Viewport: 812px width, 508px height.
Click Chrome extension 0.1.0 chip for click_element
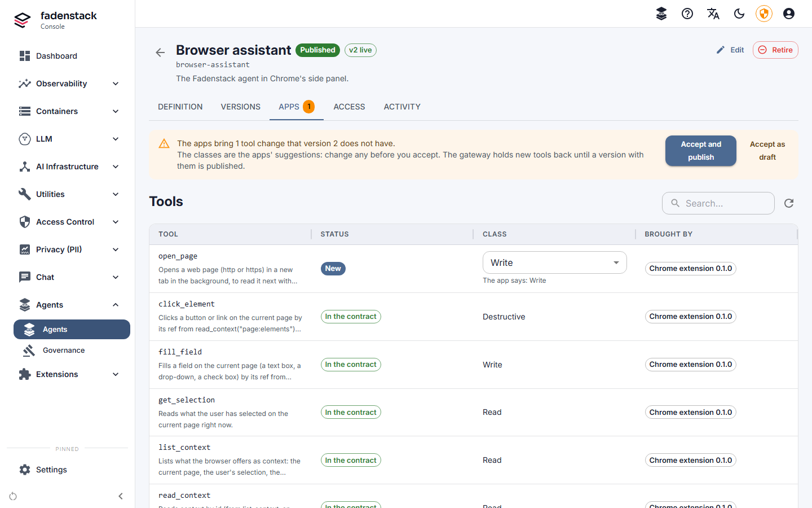[691, 317]
